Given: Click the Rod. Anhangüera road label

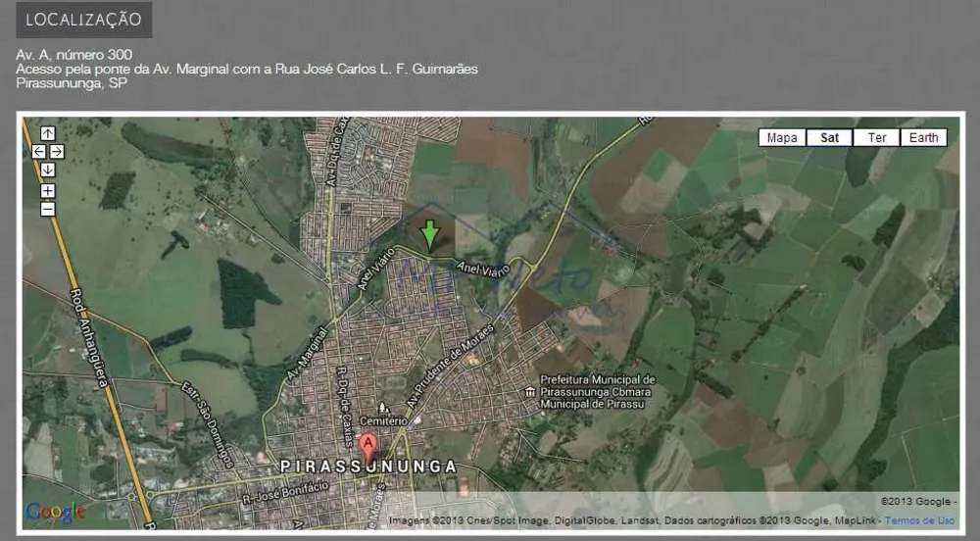Looking at the screenshot, I should (89, 337).
